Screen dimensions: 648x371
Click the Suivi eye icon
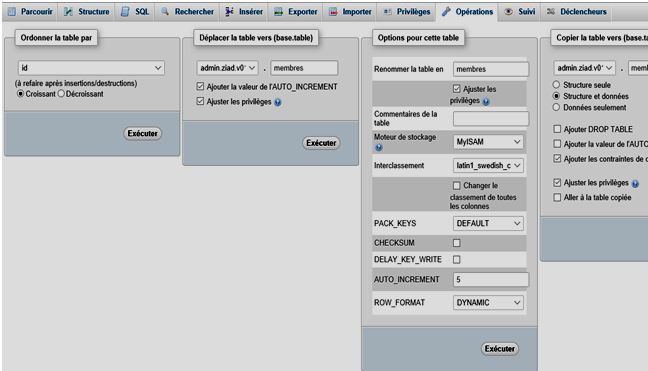[509, 12]
